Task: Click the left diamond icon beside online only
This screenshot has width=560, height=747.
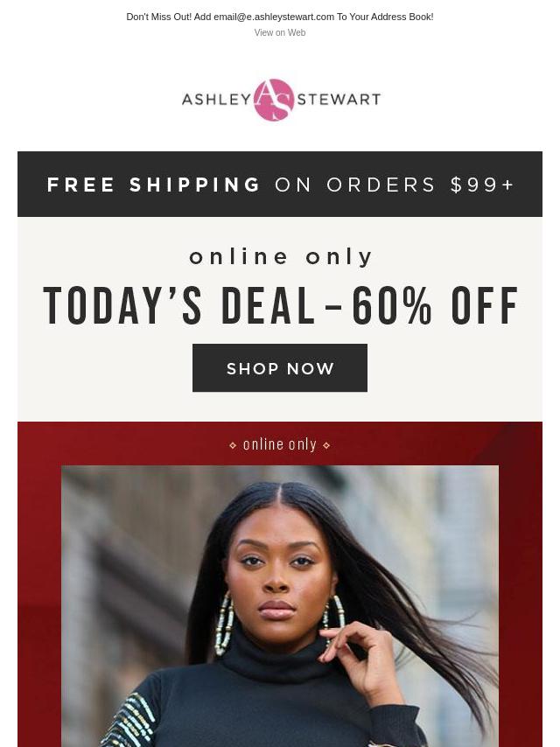Action: [233, 445]
